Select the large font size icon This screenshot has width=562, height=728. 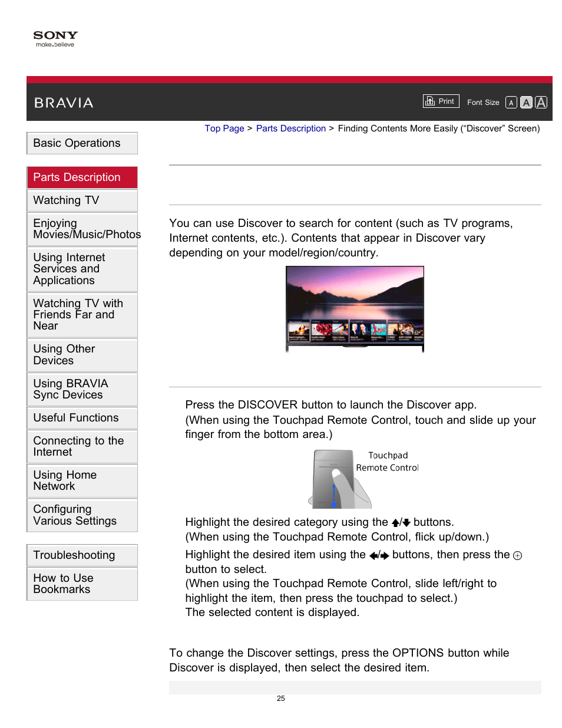pos(541,103)
